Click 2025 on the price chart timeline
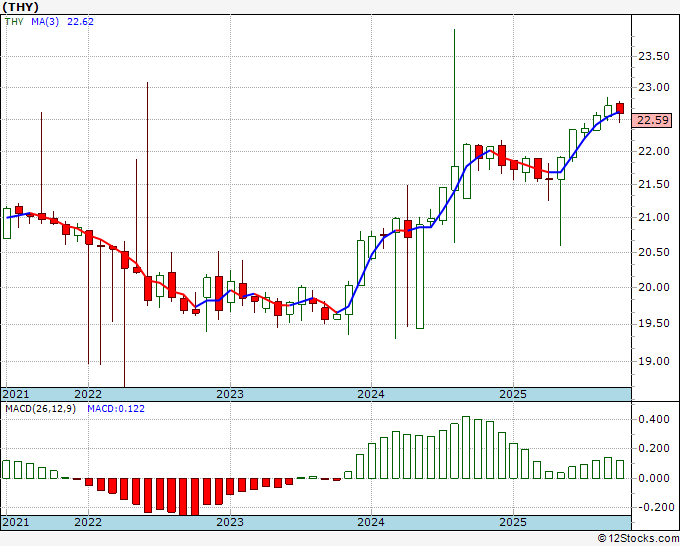This screenshot has height=546, width=680. (513, 394)
